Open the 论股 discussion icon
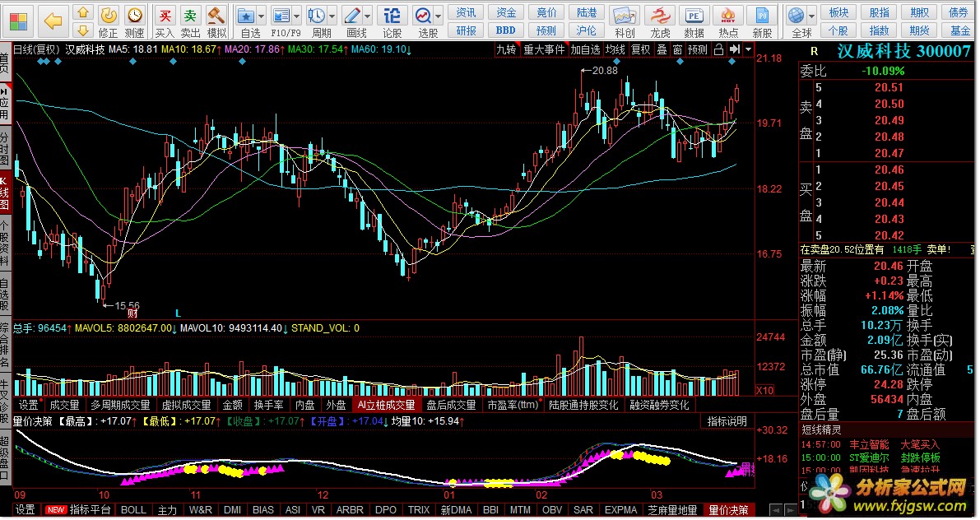 392,16
